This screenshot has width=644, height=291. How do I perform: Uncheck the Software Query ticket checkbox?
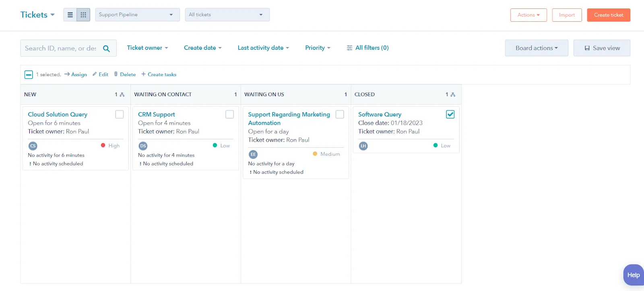450,114
